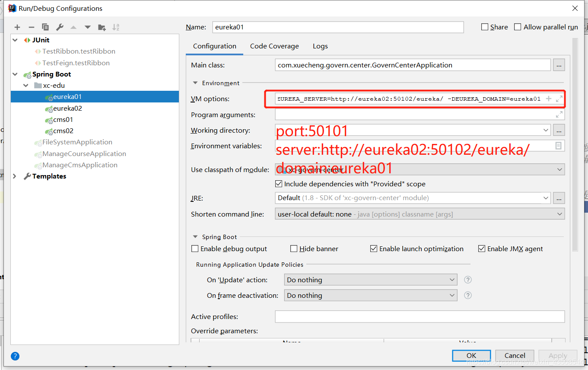
Task: Select cms02 configuration
Action: 63,131
